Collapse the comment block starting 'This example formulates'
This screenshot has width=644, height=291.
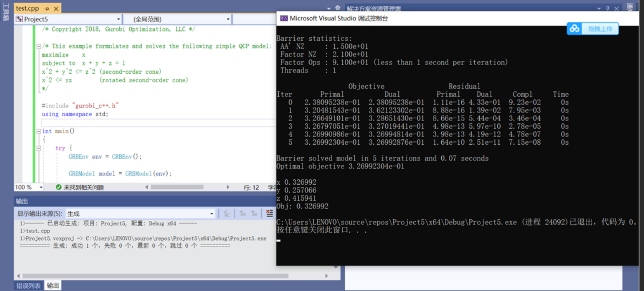click(x=39, y=46)
